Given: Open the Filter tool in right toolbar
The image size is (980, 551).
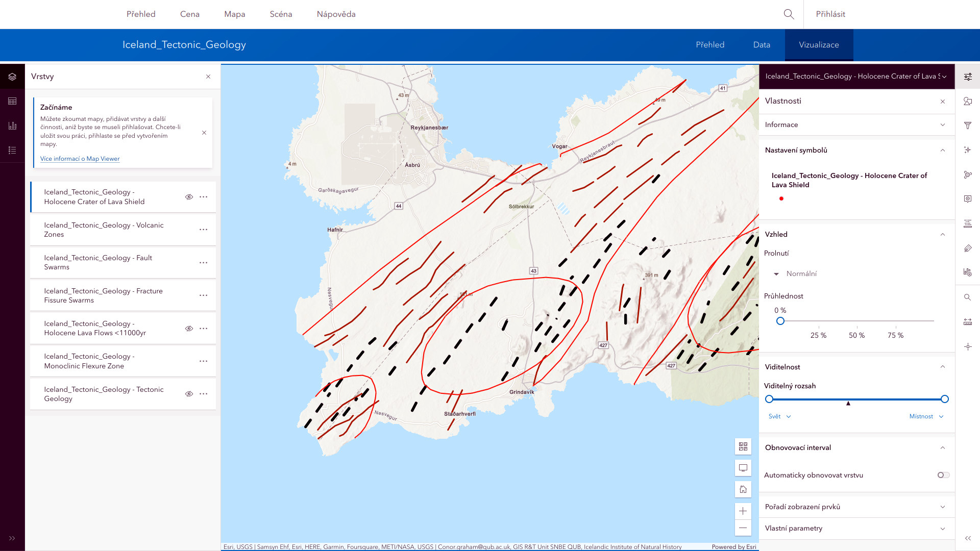Looking at the screenshot, I should (x=967, y=126).
